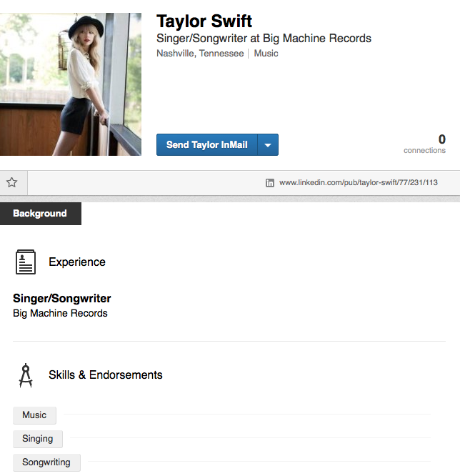Click the Music industry label in header
The image size is (460, 476).
[266, 54]
